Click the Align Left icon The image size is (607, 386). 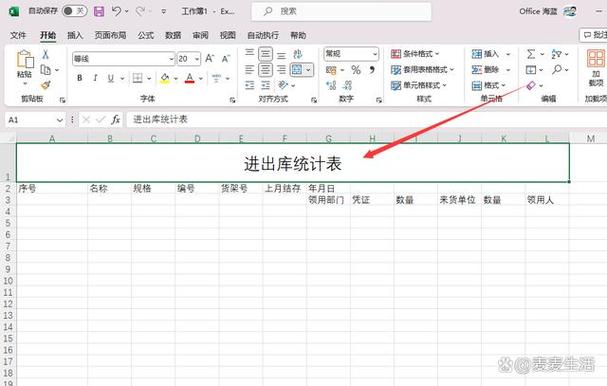coord(250,70)
